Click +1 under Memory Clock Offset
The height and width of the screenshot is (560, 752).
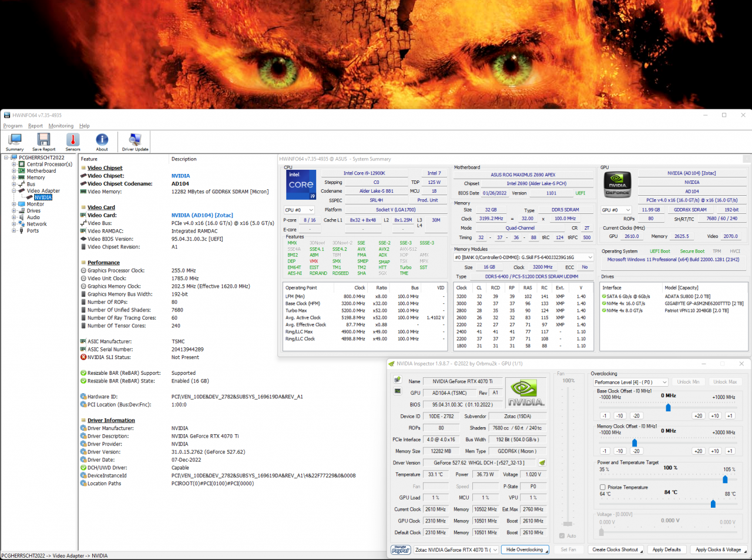pos(730,451)
